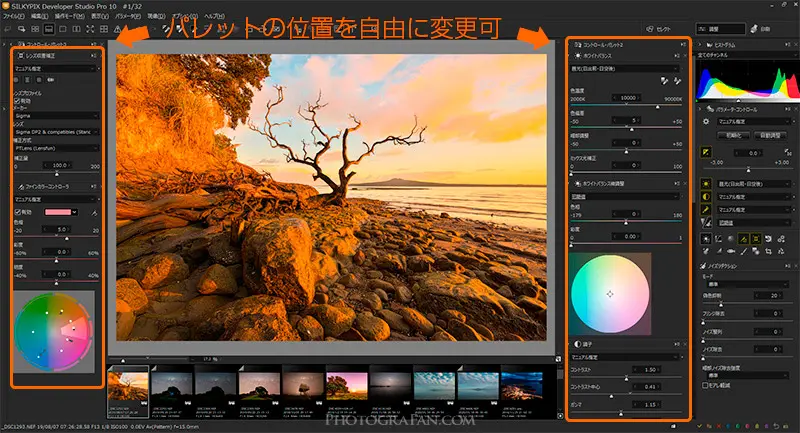
Task: Select the red-eye style eye icon
Action: (x=731, y=251)
